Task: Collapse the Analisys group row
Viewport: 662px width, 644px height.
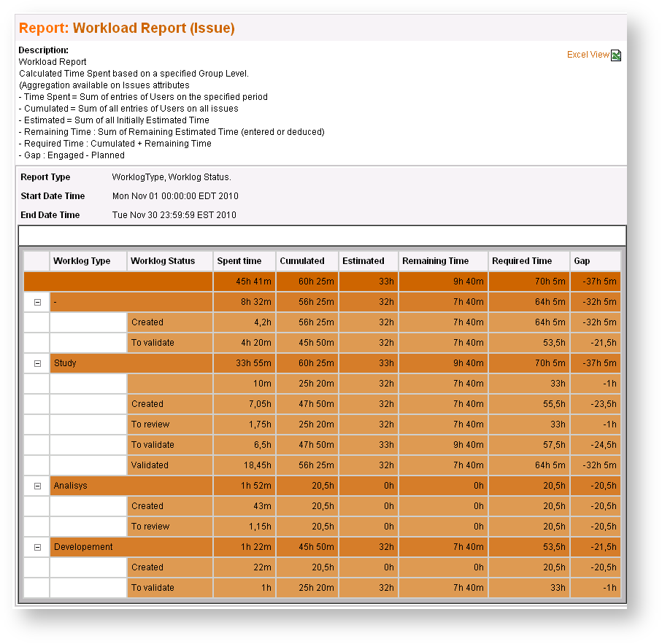Action: point(37,486)
